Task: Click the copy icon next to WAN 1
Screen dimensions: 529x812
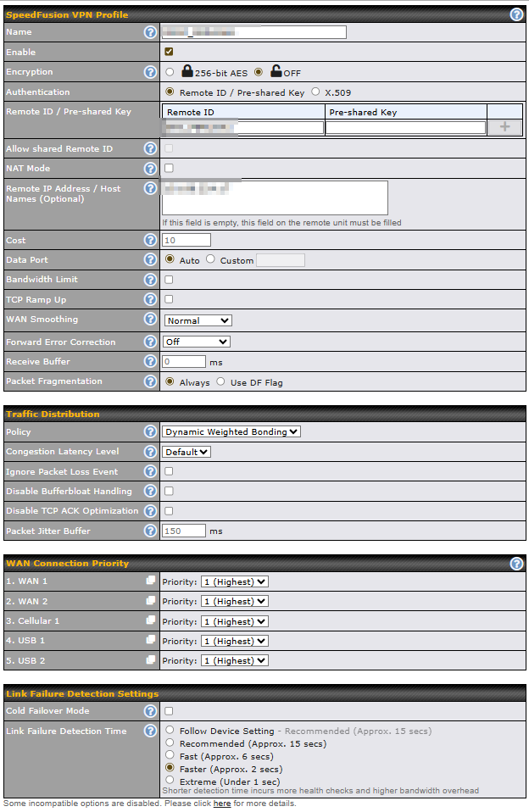Action: pos(150,581)
